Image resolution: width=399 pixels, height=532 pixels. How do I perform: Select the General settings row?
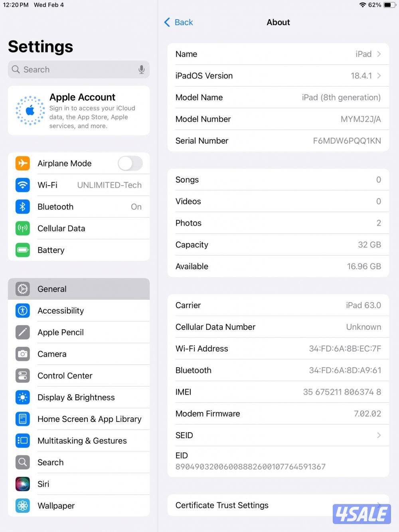tap(79, 289)
